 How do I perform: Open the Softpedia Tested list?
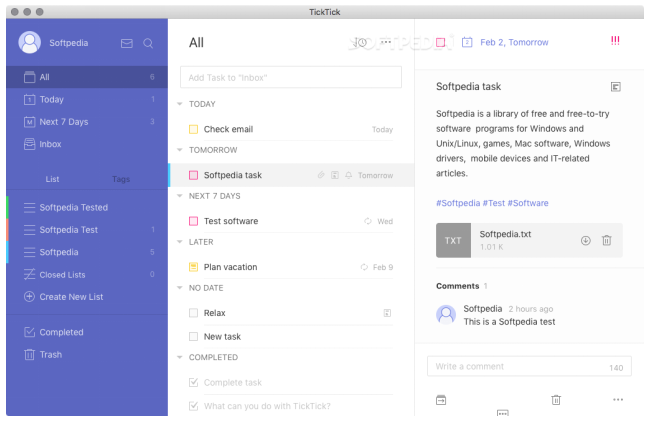point(87,207)
